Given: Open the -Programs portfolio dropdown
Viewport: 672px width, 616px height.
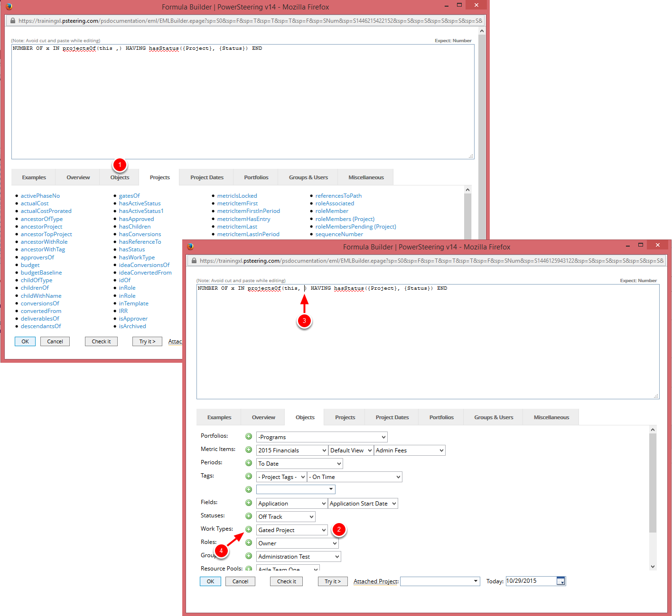Looking at the screenshot, I should 322,437.
